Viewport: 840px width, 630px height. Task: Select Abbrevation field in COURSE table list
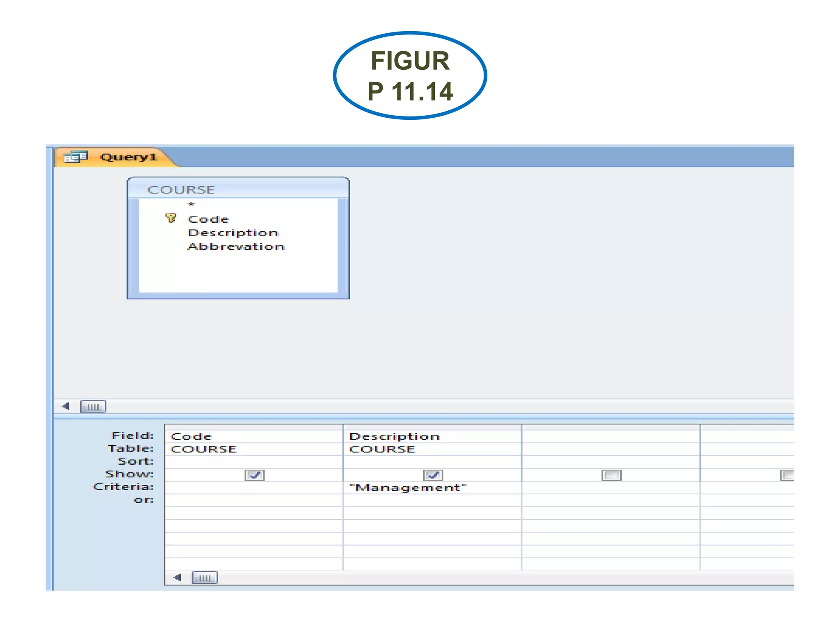(236, 247)
